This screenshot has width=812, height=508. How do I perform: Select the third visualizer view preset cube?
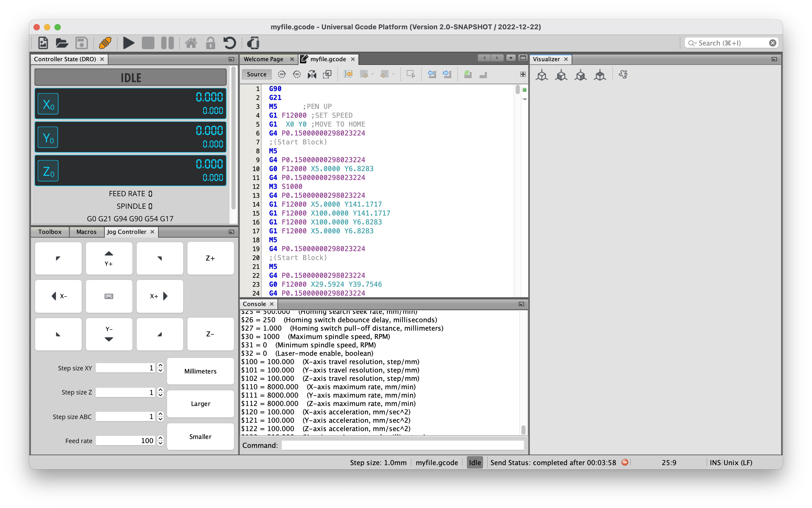[580, 75]
